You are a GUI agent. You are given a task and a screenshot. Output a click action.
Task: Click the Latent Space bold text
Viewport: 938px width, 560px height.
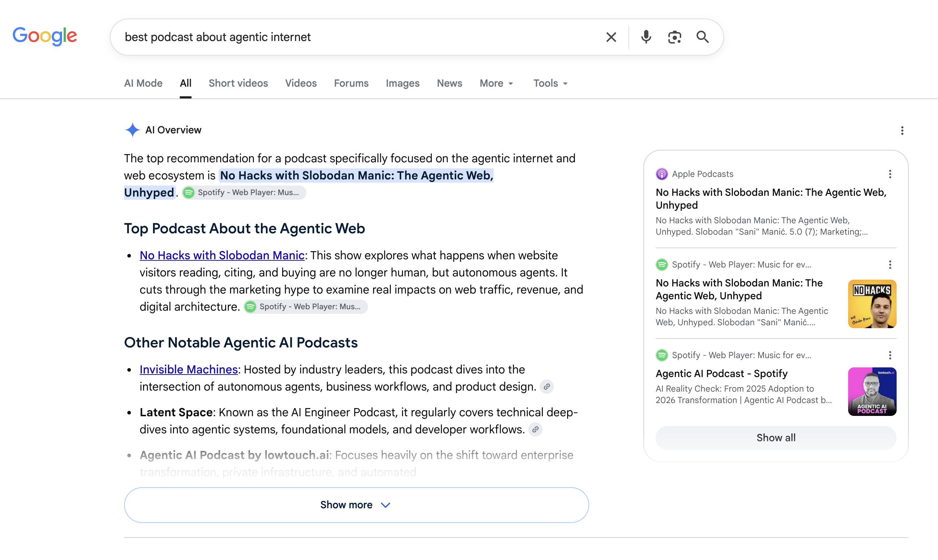(176, 412)
